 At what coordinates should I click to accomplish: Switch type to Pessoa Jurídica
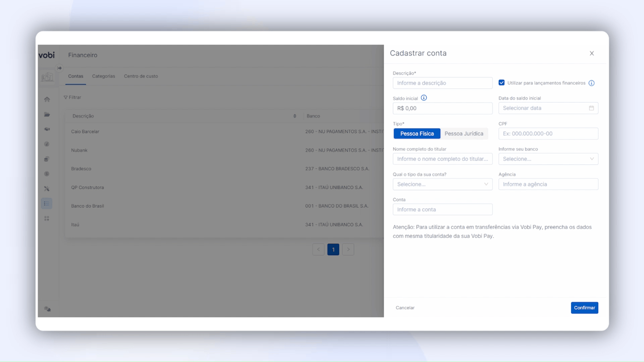[464, 134]
